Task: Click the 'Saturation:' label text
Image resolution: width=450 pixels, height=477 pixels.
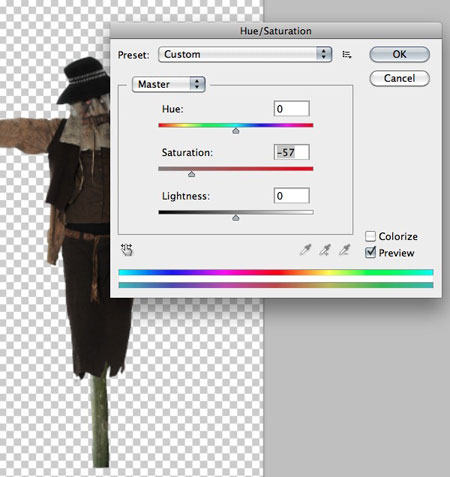Action: tap(187, 153)
